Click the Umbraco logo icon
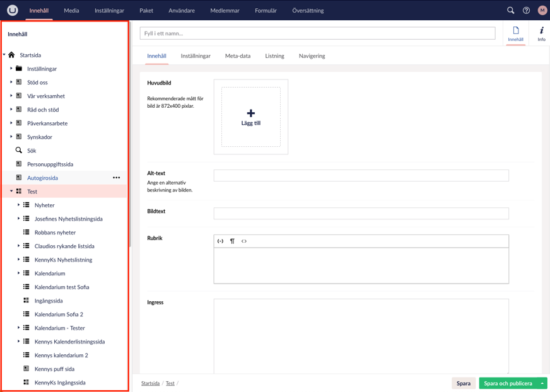550x392 pixels. tap(12, 10)
